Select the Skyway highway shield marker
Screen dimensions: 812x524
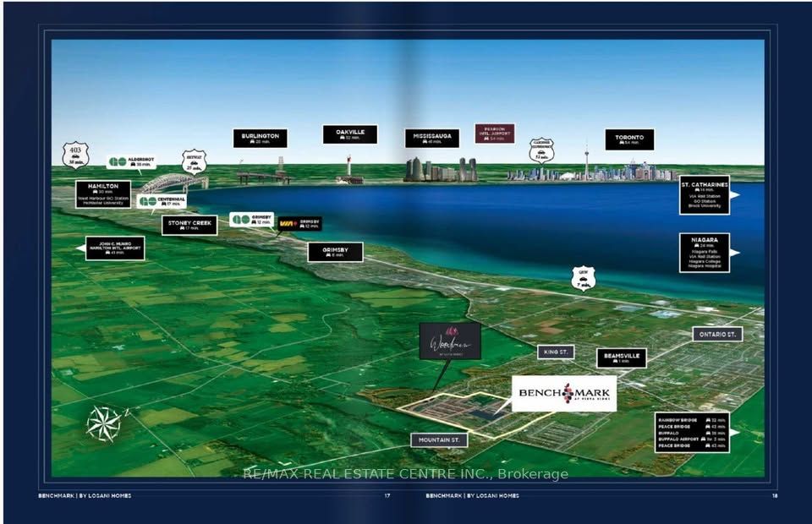pyautogui.click(x=195, y=162)
